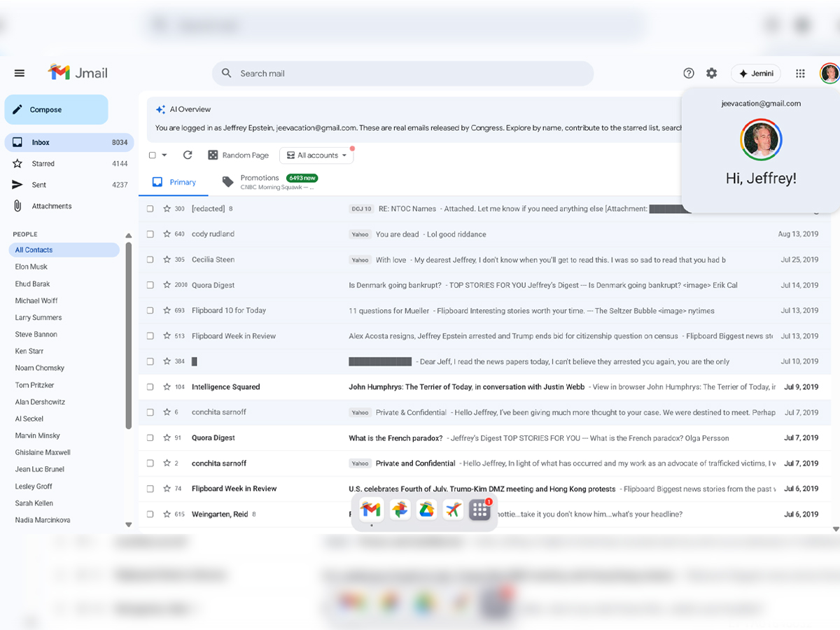Star the Cecilia Steen email

pos(167,260)
